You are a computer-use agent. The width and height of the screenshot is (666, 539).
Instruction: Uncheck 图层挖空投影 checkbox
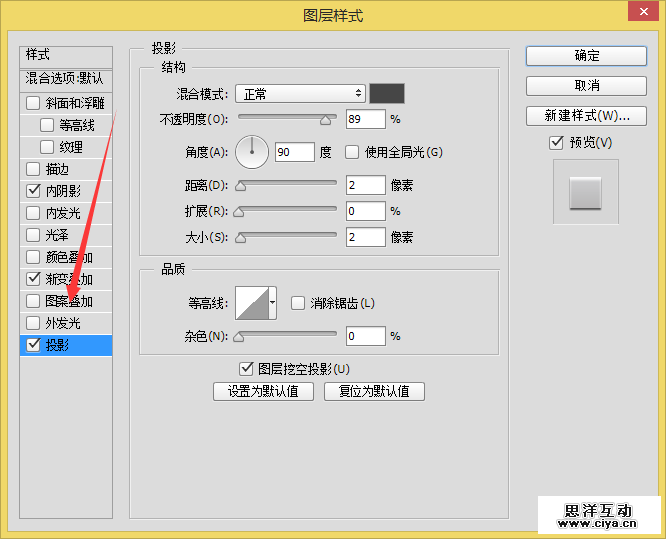(246, 369)
